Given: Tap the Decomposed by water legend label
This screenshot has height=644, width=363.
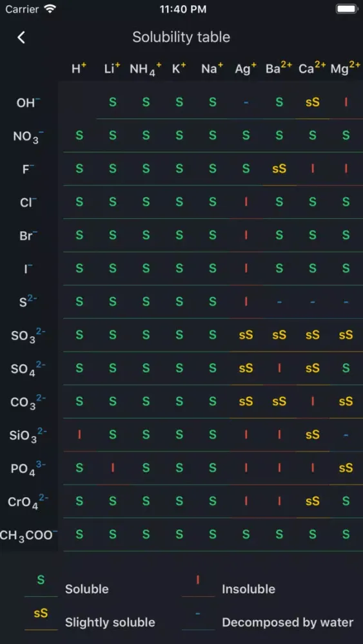Looking at the screenshot, I should pos(288,622).
